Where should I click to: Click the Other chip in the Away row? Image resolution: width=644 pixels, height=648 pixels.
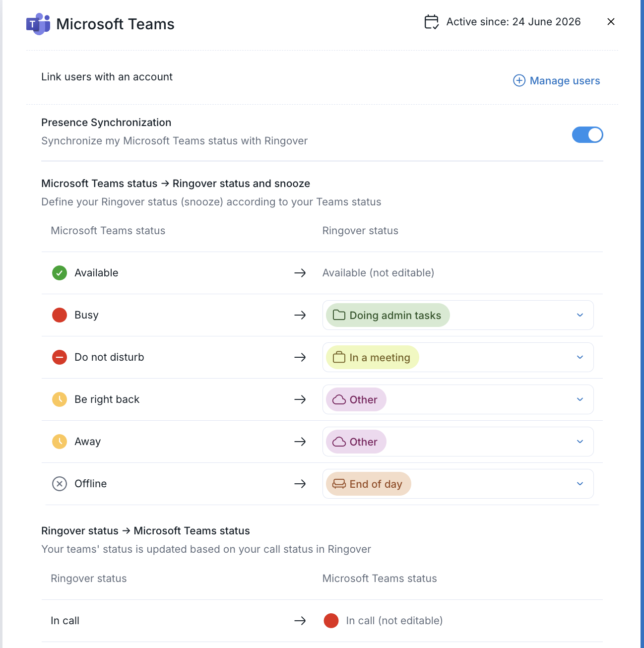click(356, 442)
